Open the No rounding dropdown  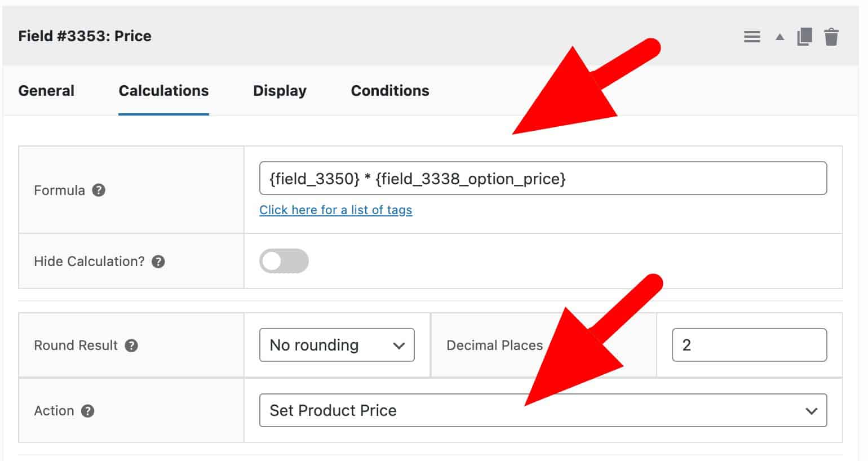coord(336,345)
